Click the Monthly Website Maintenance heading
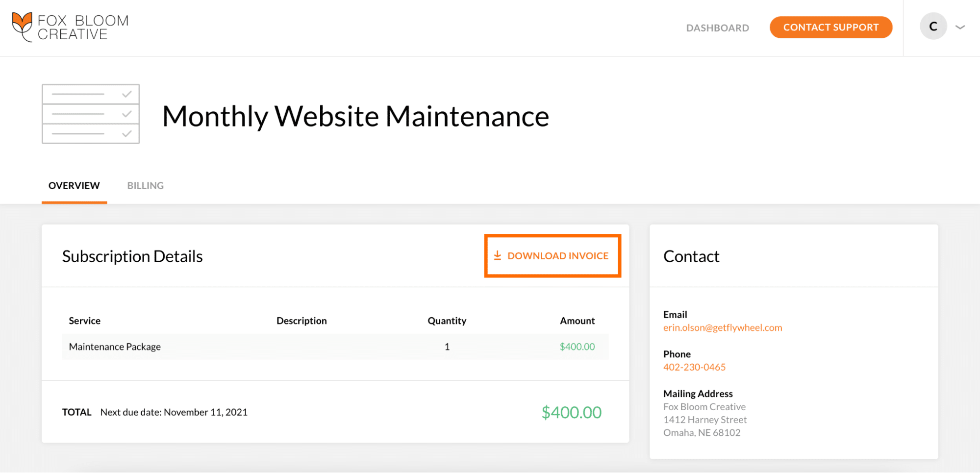The image size is (980, 473). 355,116
